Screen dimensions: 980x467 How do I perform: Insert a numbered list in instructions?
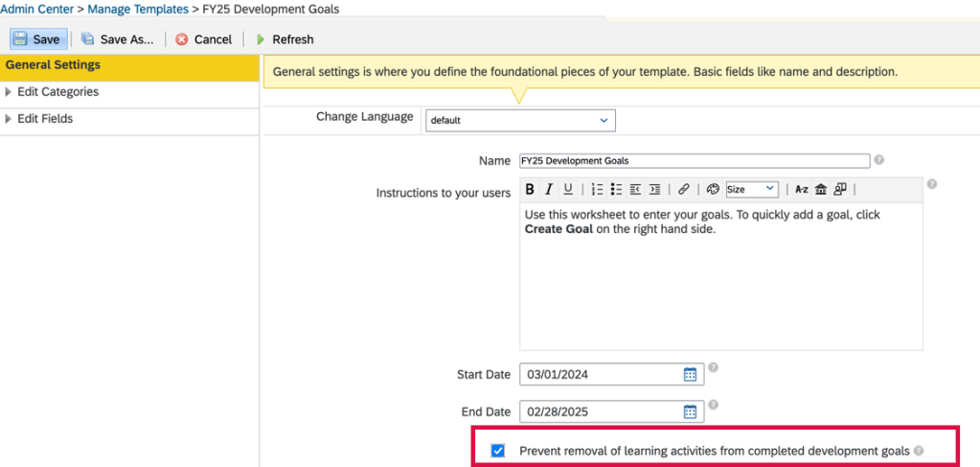point(597,189)
